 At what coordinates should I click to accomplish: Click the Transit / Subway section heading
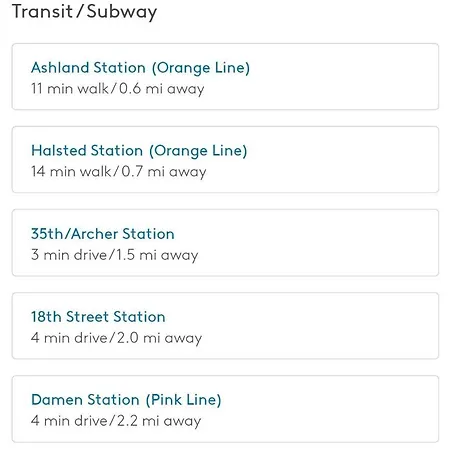coord(84,12)
